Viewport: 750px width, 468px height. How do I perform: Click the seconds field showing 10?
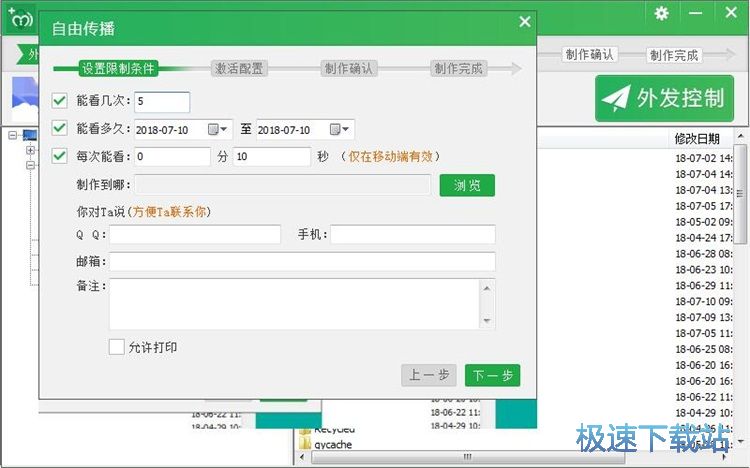[x=272, y=156]
